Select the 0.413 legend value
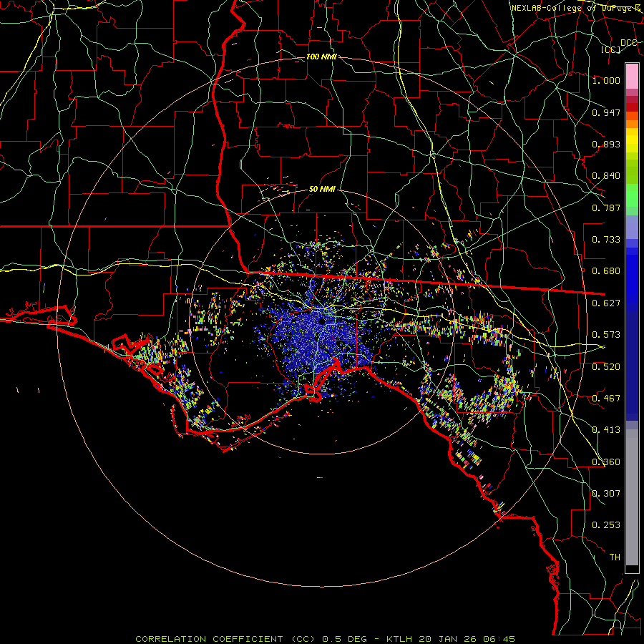The image size is (644, 644). click(x=606, y=430)
